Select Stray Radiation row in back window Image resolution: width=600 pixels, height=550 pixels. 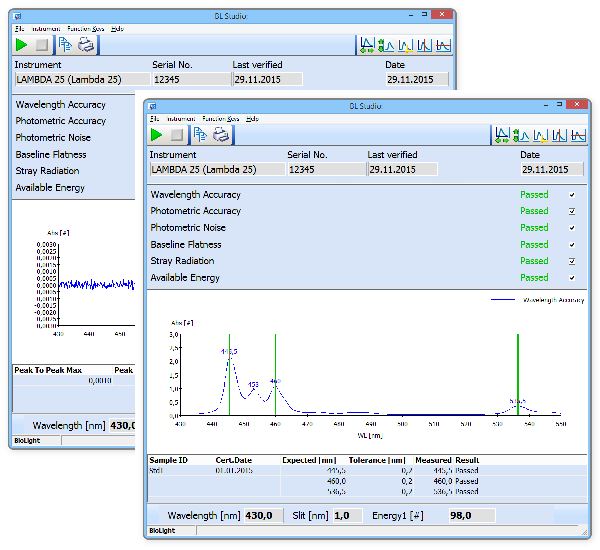click(47, 171)
